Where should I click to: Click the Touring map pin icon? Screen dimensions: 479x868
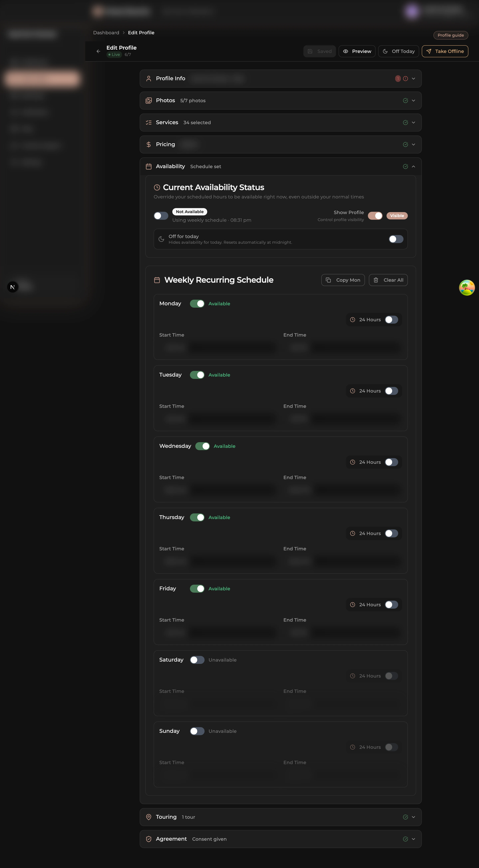149,817
